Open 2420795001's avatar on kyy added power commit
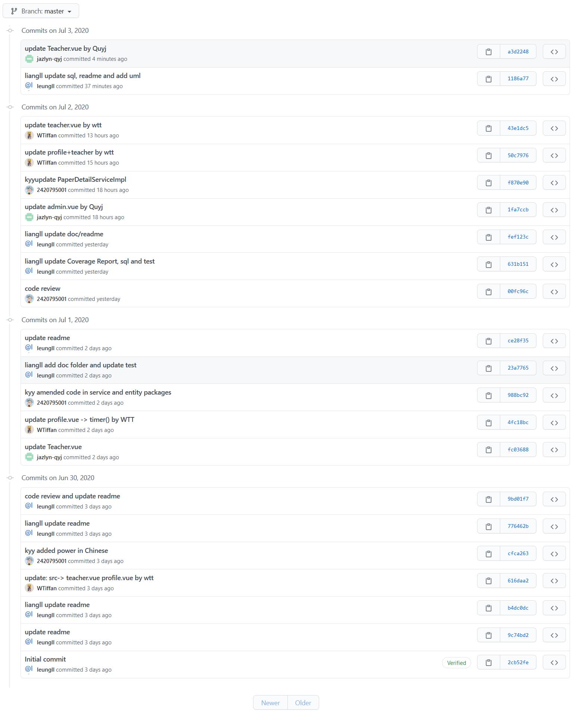Viewport: 576px width, 728px height. pyautogui.click(x=29, y=561)
